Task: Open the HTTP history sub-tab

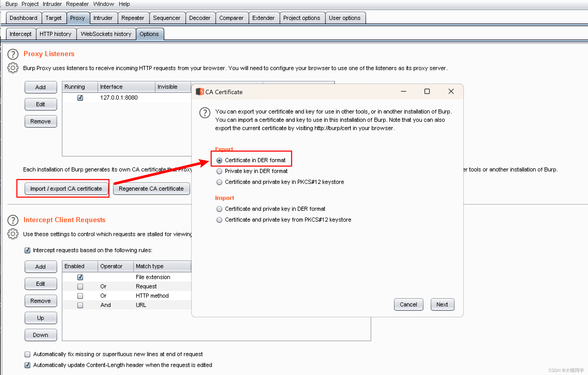Action: click(x=56, y=34)
